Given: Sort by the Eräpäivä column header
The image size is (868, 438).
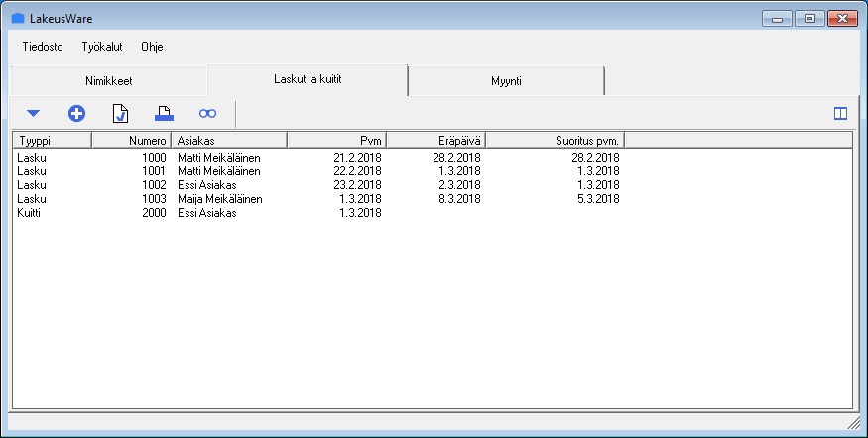Looking at the screenshot, I should [x=434, y=140].
